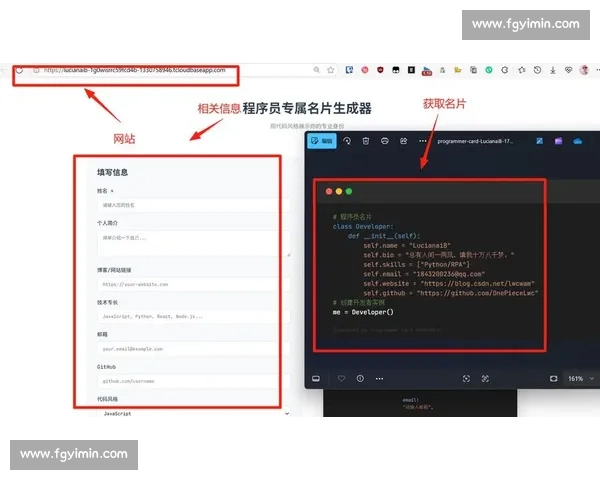600x480 pixels.
Task: Click the scan-frame icon in Photos bottom bar
Action: coord(485,379)
